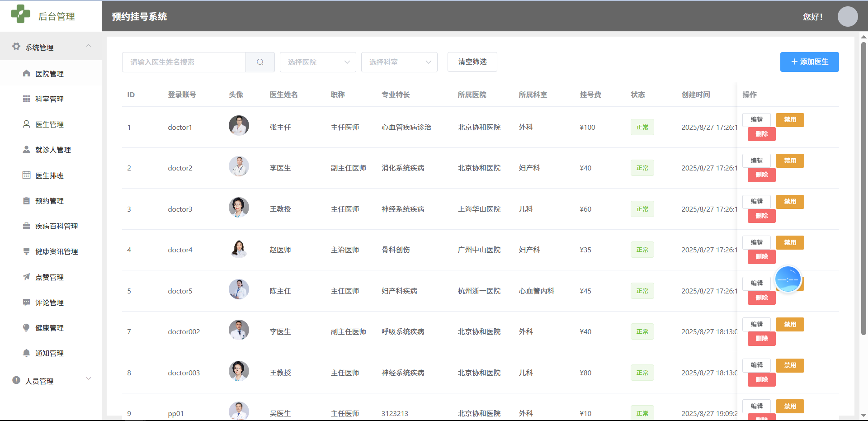Click 心血管疾病诊治 specialty cell
This screenshot has width=868, height=421.
coord(406,127)
